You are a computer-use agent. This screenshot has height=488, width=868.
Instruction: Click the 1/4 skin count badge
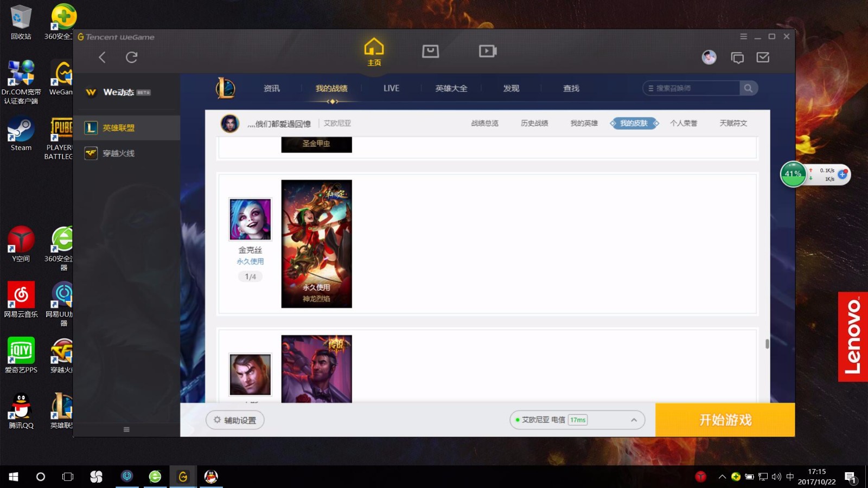click(250, 277)
